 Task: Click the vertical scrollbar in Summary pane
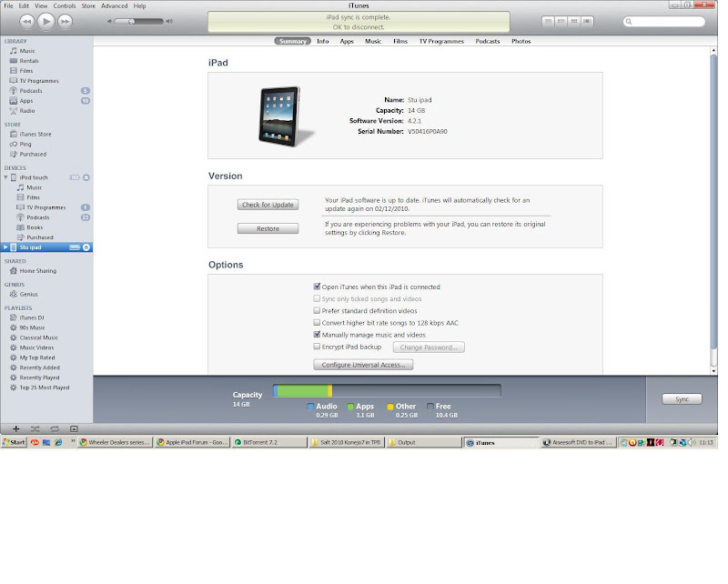pyautogui.click(x=713, y=201)
